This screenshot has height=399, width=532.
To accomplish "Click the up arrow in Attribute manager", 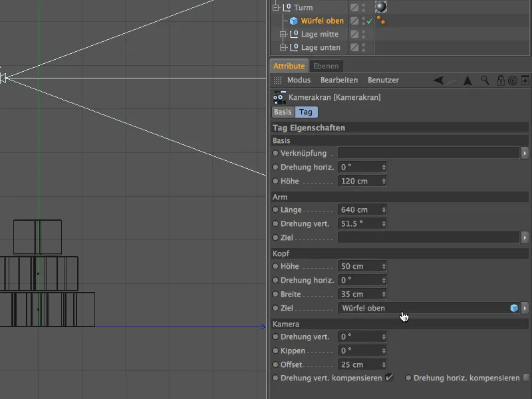I will coord(467,80).
